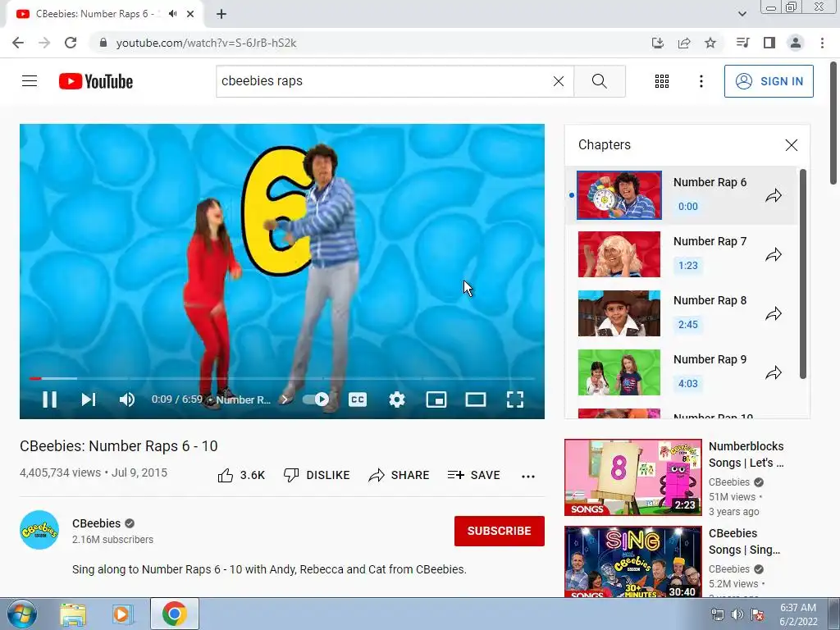Close the Chapters panel
The image size is (840, 630).
tap(792, 145)
